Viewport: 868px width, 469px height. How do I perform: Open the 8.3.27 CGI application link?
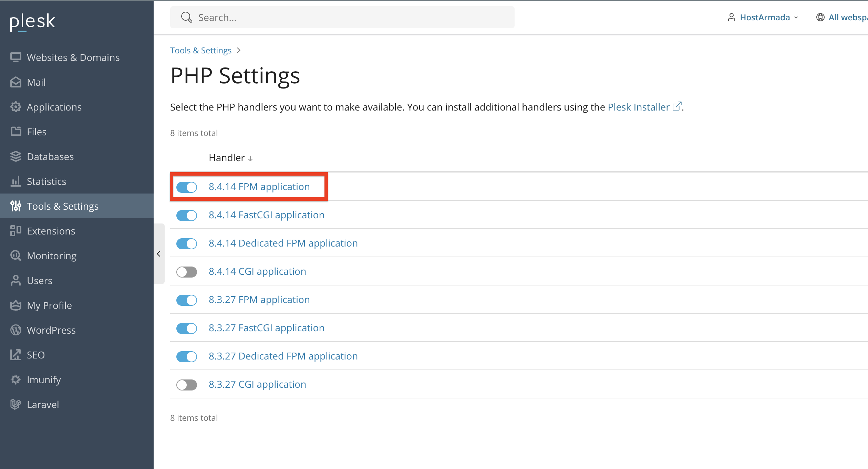257,384
